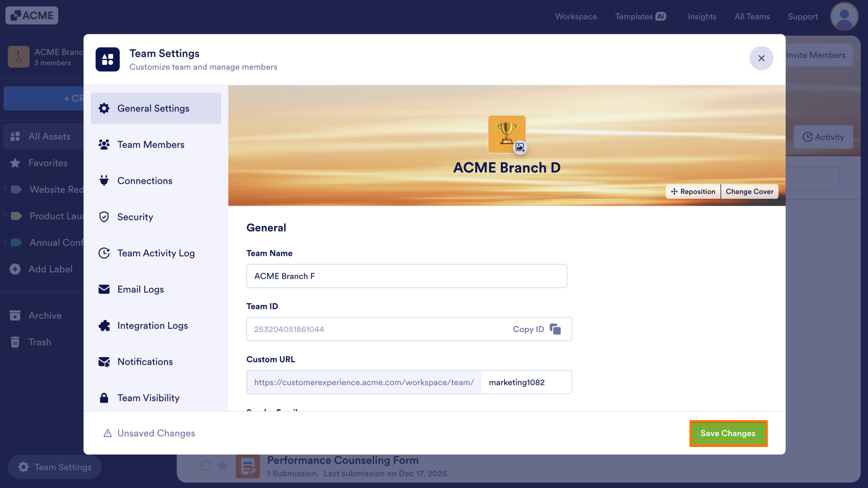Click the Create button in sidebar

click(43, 98)
